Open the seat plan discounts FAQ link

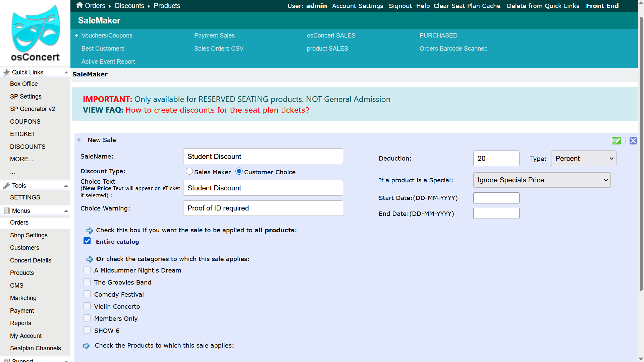tap(217, 110)
